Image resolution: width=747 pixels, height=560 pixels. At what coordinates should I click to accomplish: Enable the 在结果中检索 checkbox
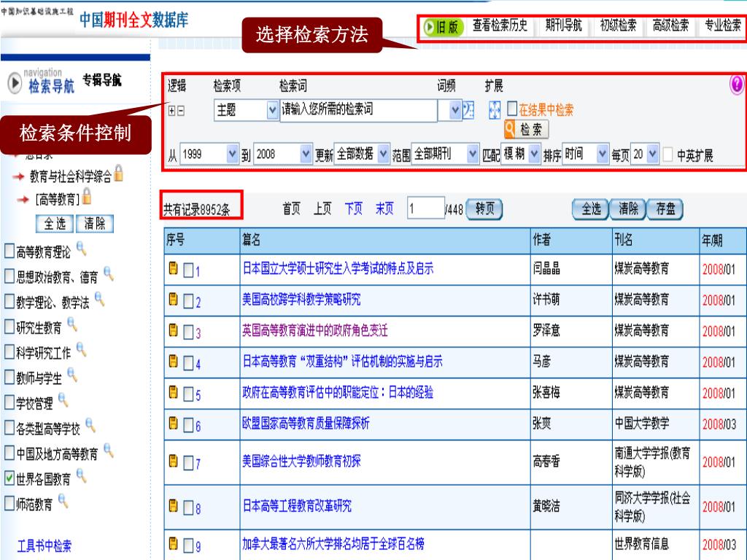[512, 109]
